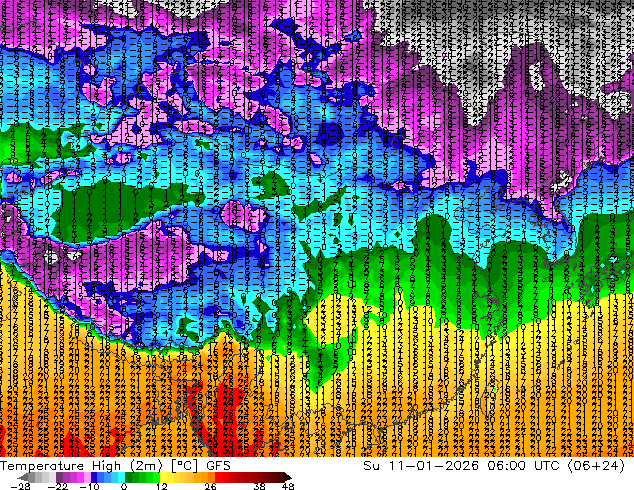Click the '-22' legend label
The height and width of the screenshot is (490, 634).
coord(58,486)
